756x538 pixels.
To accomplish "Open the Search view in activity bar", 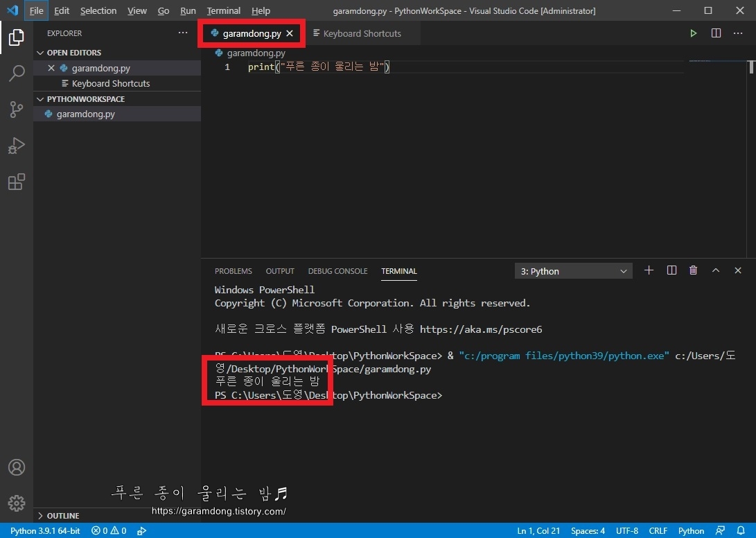I will coord(17,73).
